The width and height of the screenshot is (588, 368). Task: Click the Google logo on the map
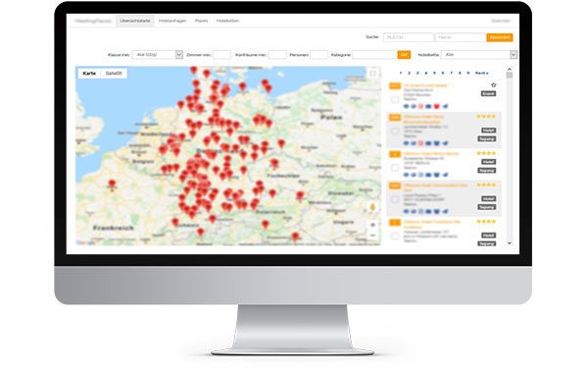(85, 242)
